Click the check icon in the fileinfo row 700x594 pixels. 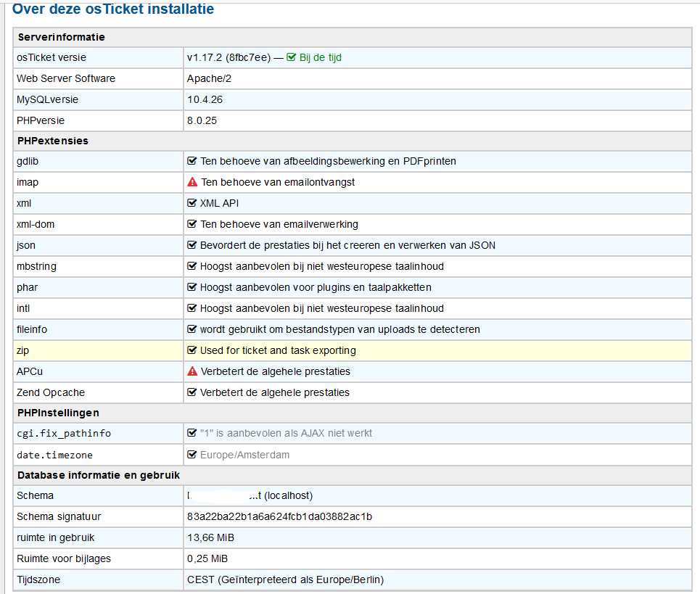192,329
